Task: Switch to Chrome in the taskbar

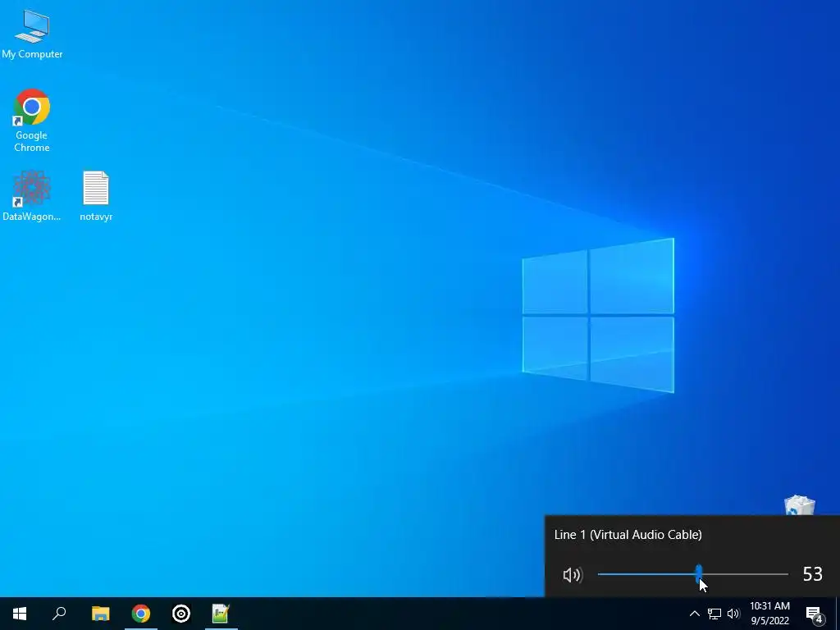Action: click(x=141, y=614)
